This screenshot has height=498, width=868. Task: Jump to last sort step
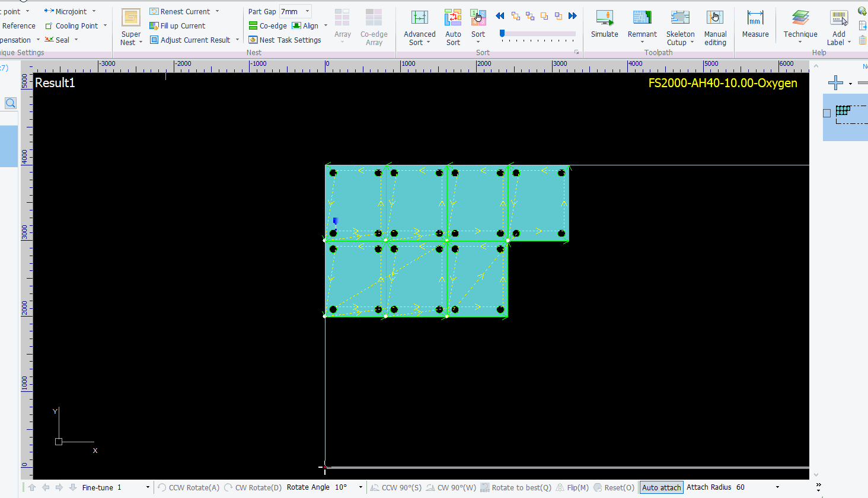[x=572, y=16]
